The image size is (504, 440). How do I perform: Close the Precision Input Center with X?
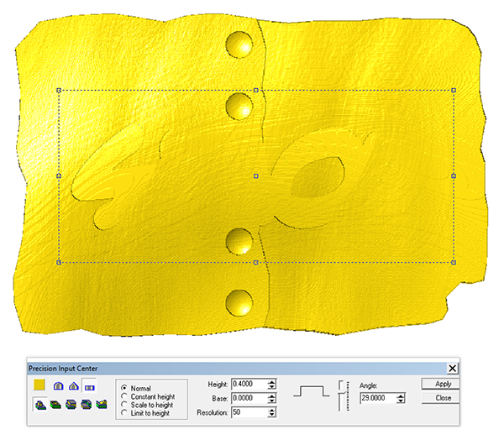click(x=452, y=369)
